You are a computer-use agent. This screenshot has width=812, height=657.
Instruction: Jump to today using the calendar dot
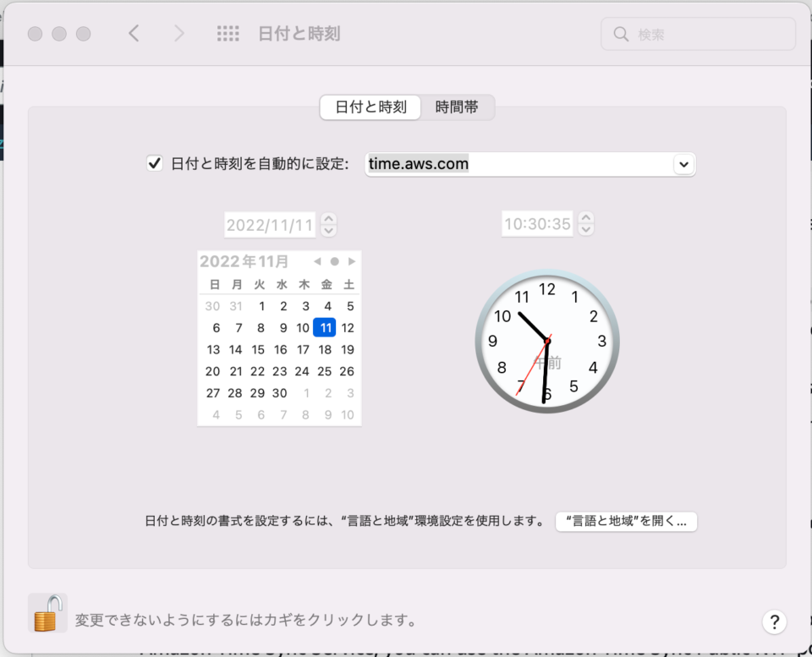335,261
